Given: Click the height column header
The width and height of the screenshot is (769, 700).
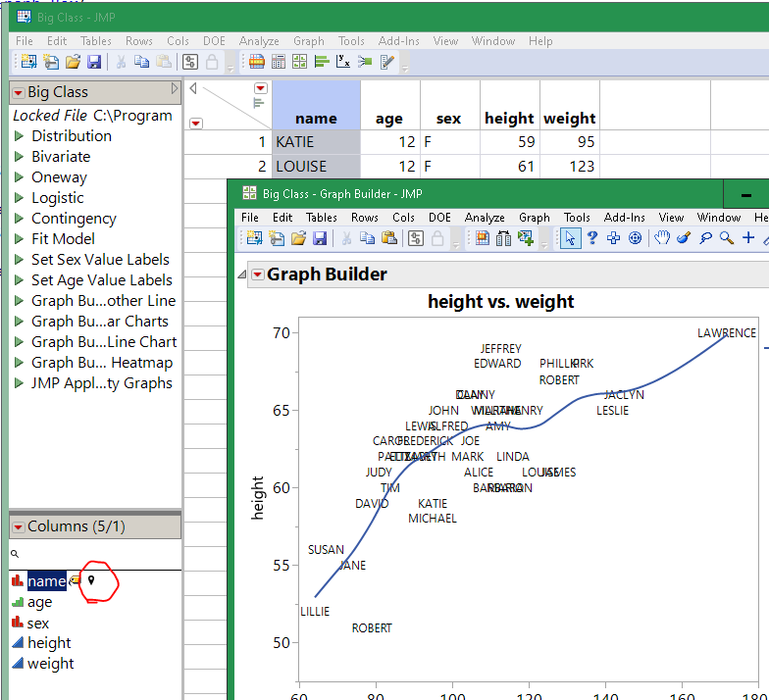Looking at the screenshot, I should tap(509, 119).
